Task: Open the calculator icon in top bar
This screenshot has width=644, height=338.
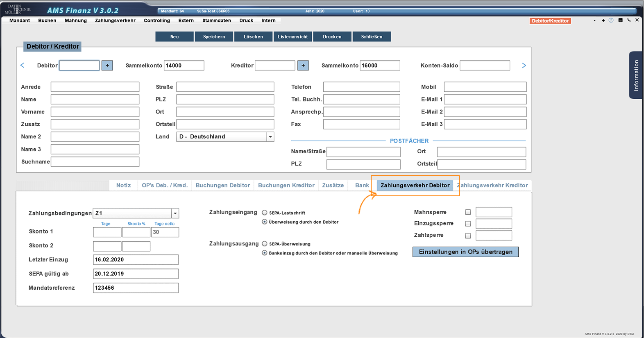Action: click(x=620, y=20)
